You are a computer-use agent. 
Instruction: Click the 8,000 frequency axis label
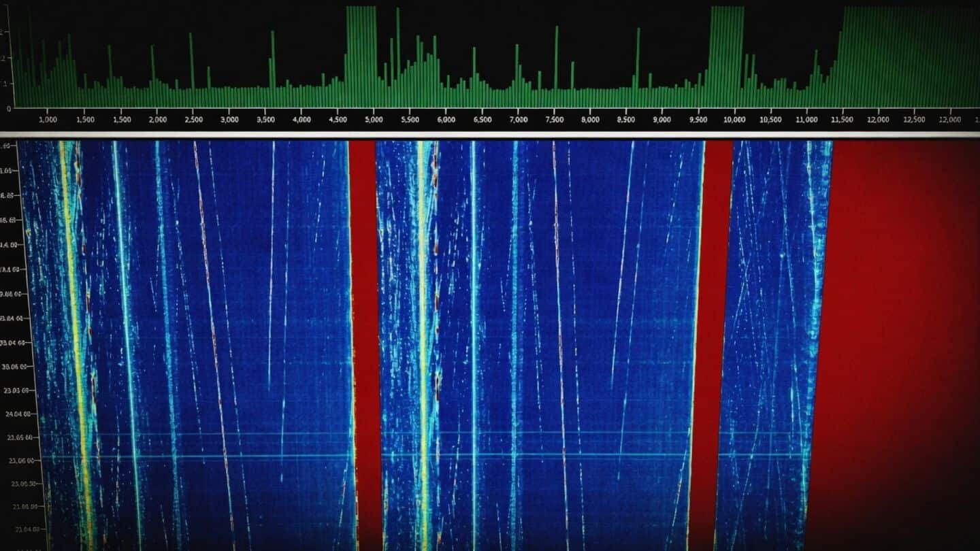pyautogui.click(x=590, y=120)
